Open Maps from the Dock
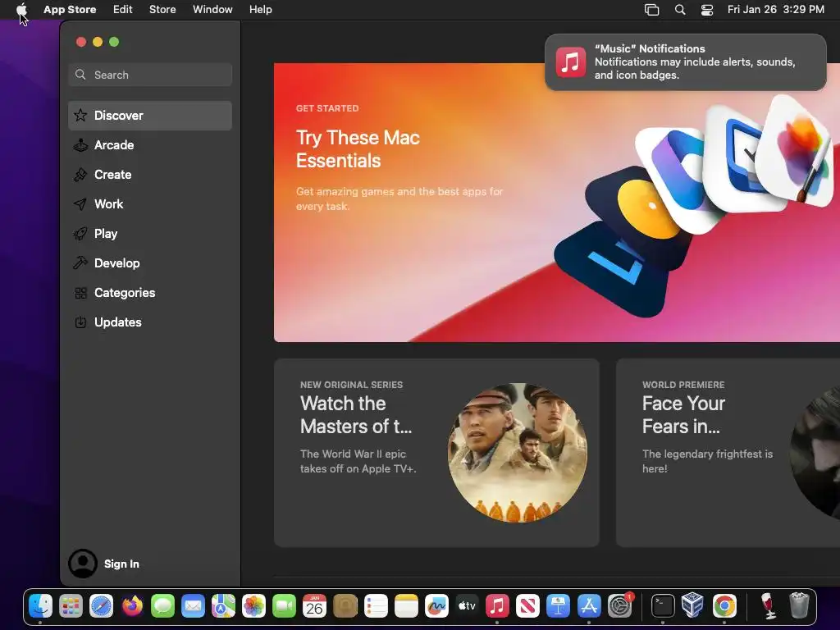The width and height of the screenshot is (840, 630). 223,606
